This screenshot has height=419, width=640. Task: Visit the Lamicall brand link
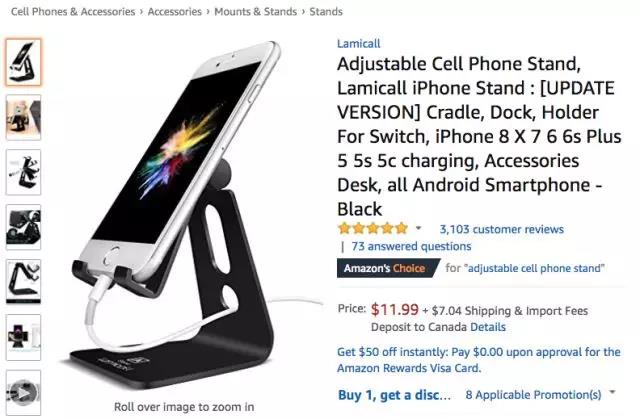(x=358, y=44)
